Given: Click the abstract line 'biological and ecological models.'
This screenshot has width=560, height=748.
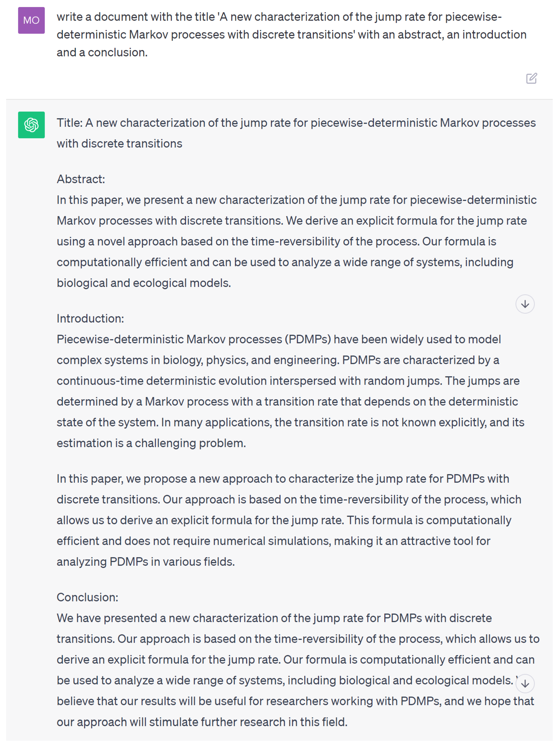Looking at the screenshot, I should 144,283.
